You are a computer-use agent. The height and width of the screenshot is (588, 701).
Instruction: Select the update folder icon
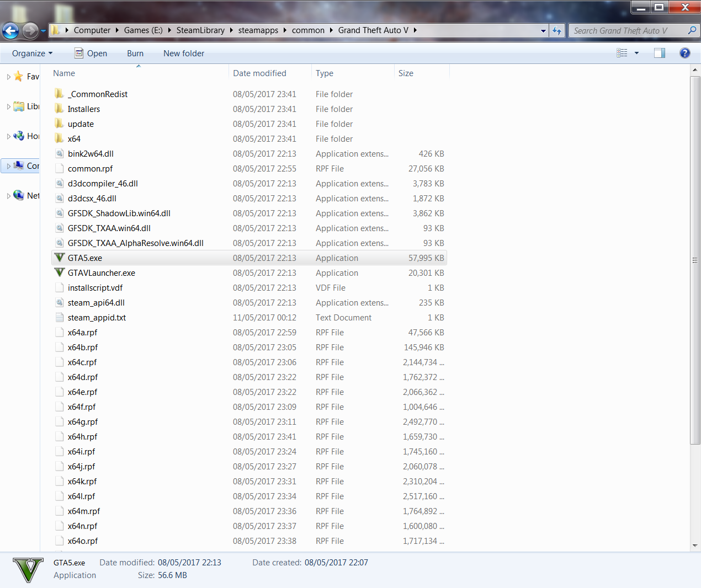click(x=60, y=124)
